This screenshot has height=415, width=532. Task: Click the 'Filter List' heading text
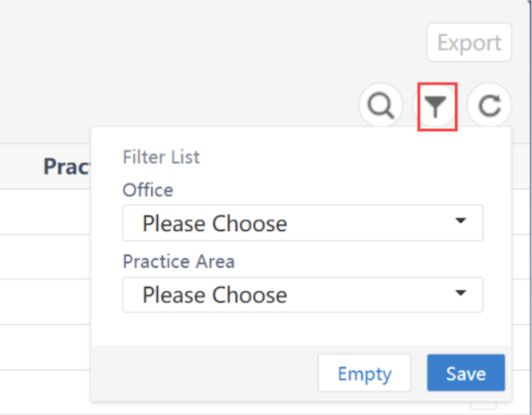pos(161,156)
